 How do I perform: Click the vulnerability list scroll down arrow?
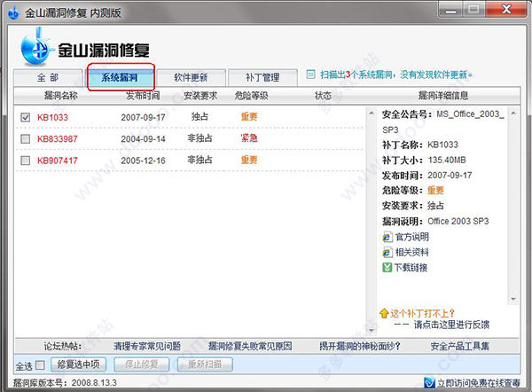pyautogui.click(x=372, y=330)
